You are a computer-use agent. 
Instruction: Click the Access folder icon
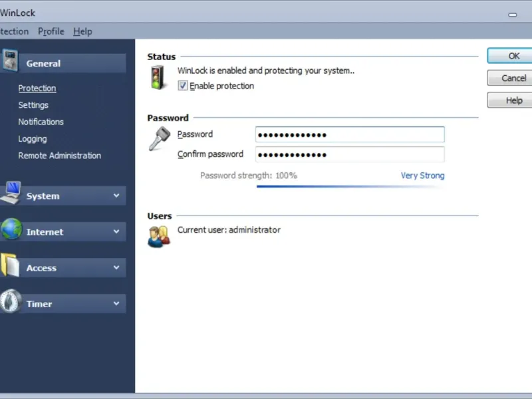10,265
